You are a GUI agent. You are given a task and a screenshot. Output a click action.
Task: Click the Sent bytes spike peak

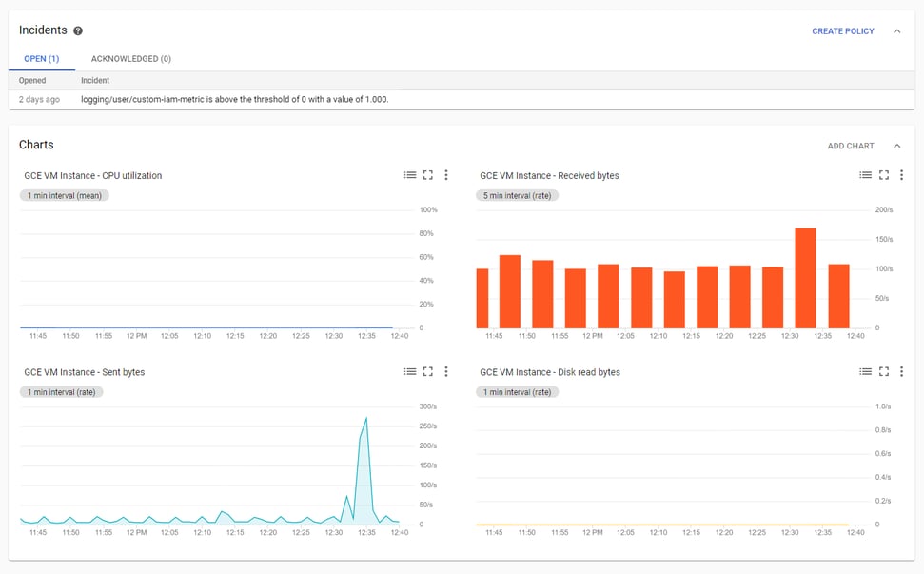(366, 419)
